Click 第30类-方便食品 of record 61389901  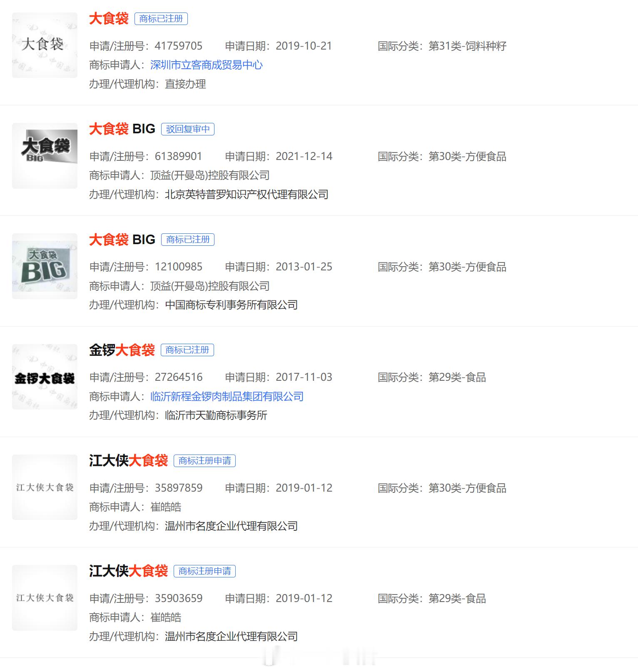(x=468, y=156)
